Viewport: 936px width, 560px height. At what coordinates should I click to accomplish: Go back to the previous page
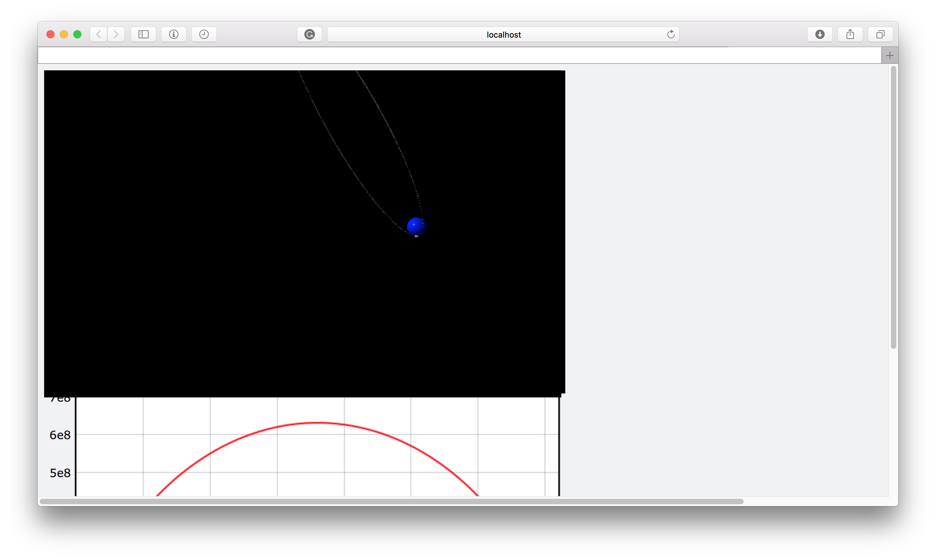pyautogui.click(x=99, y=34)
